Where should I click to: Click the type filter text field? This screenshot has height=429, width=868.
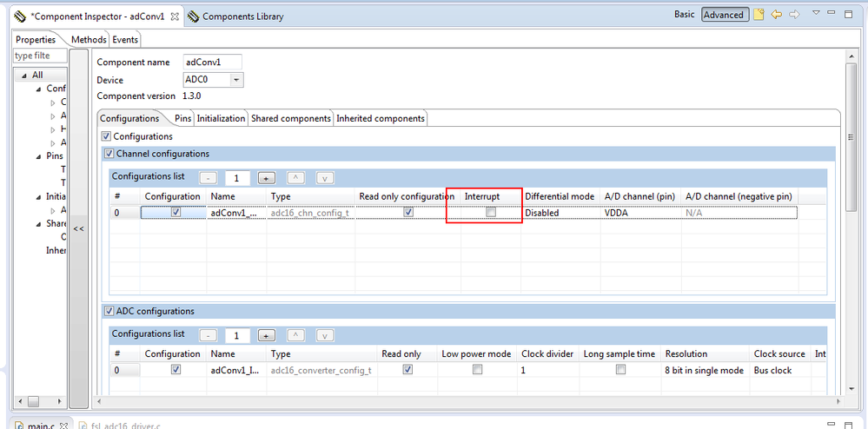point(40,56)
